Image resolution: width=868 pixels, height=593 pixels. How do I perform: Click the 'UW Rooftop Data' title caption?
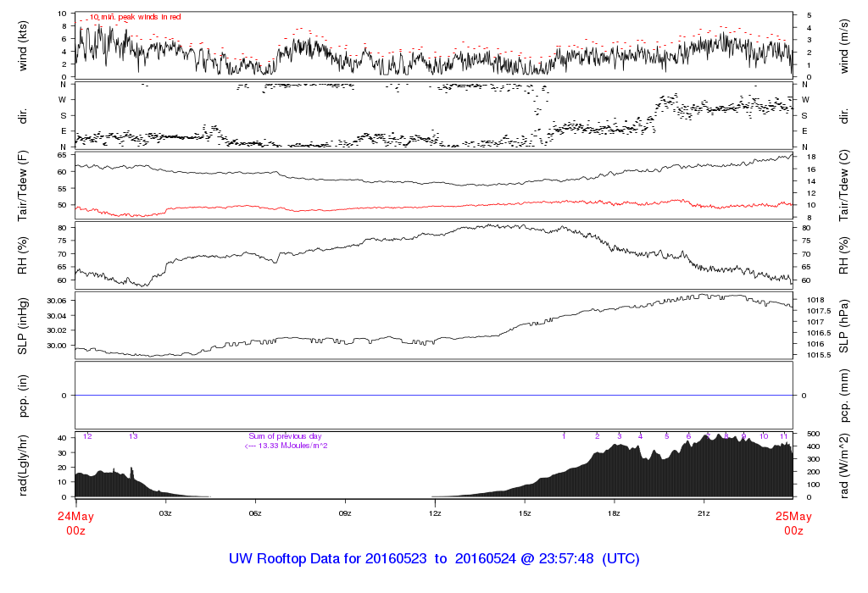pyautogui.click(x=434, y=559)
